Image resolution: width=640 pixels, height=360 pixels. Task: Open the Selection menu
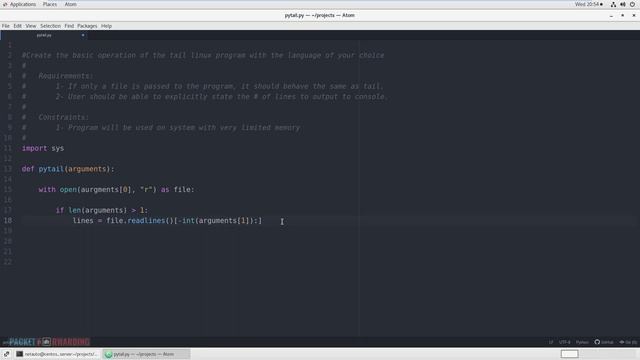50,26
